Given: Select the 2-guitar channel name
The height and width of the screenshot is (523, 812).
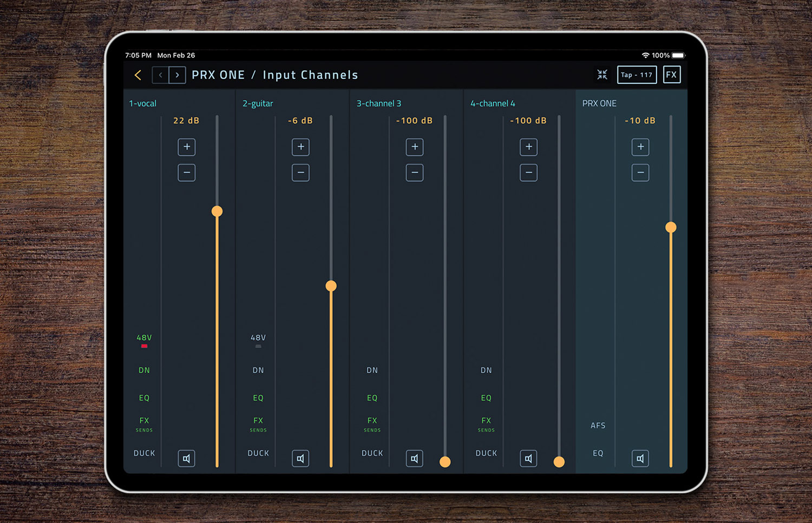Looking at the screenshot, I should pos(258,103).
